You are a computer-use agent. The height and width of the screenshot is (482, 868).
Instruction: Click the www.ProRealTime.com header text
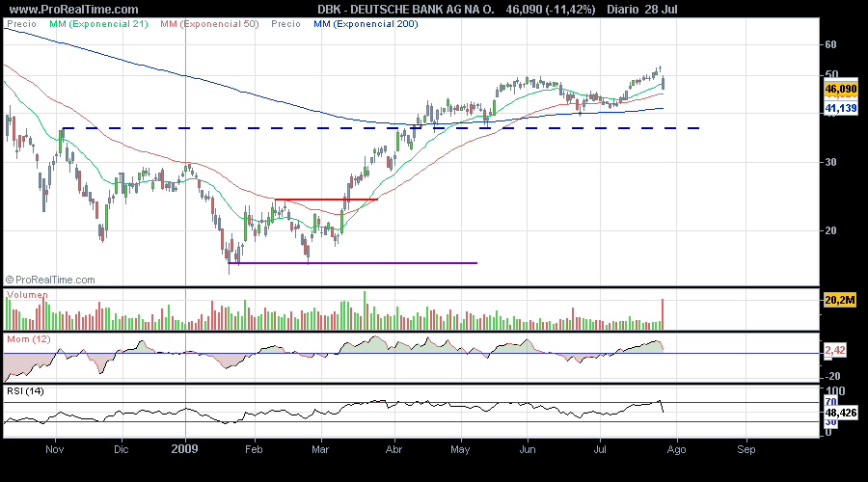coord(73,10)
